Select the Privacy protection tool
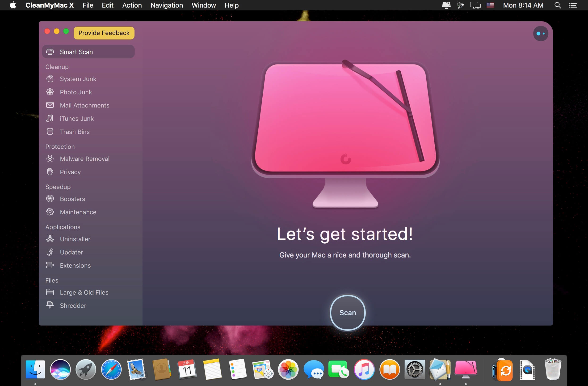 pyautogui.click(x=70, y=172)
